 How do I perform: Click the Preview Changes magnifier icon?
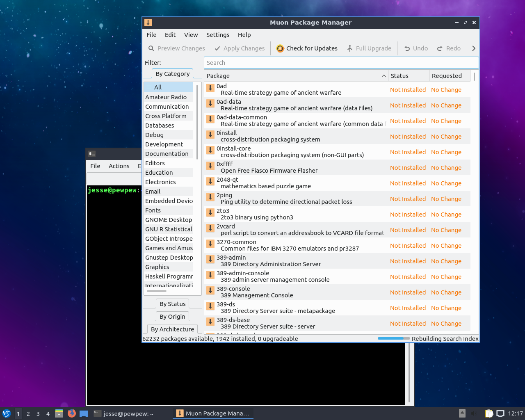pos(151,48)
